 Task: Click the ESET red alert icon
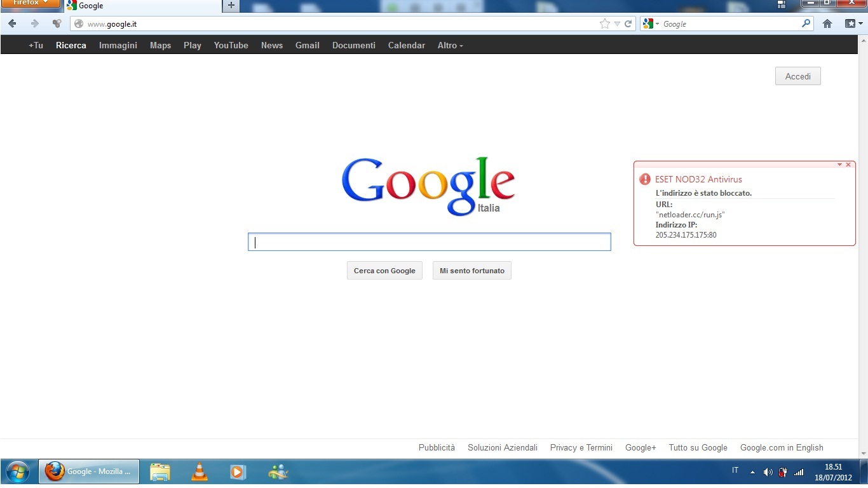coord(645,179)
